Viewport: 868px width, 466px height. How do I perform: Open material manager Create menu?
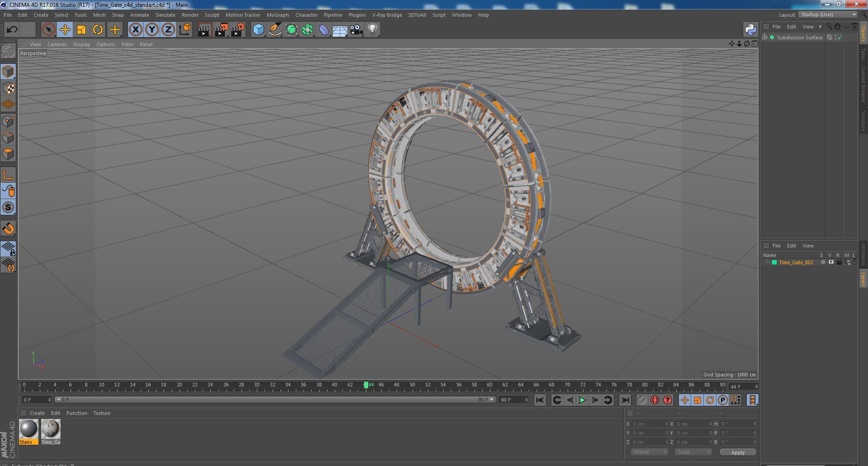(37, 413)
